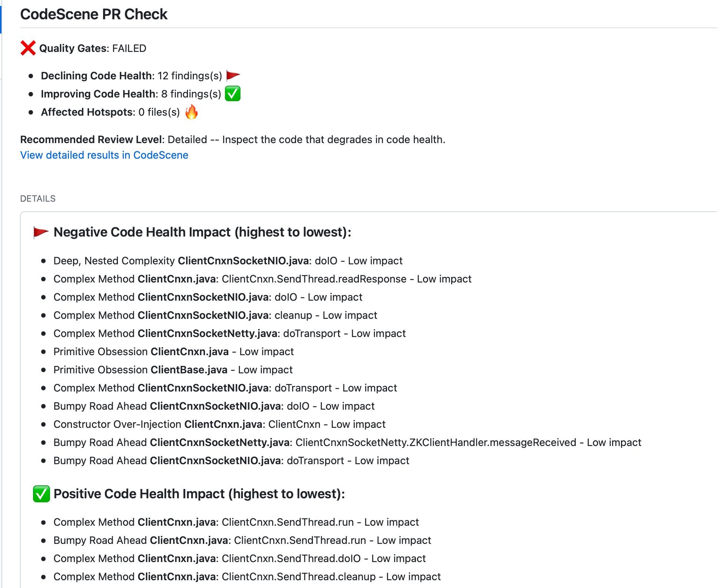Click the Complex Method ClientCnxnSocketNetty.java doTransport finding

(x=229, y=333)
